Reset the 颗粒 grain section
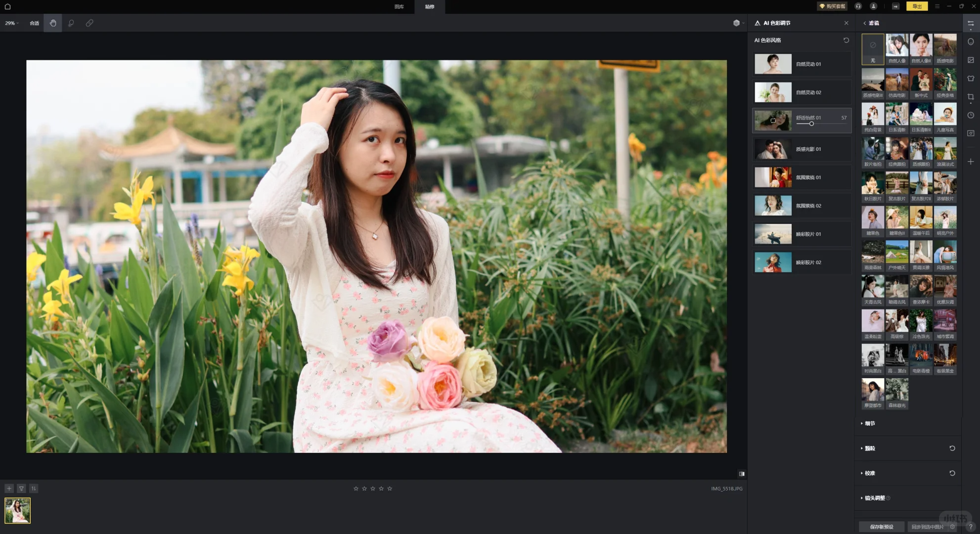This screenshot has width=980, height=534. pyautogui.click(x=952, y=448)
